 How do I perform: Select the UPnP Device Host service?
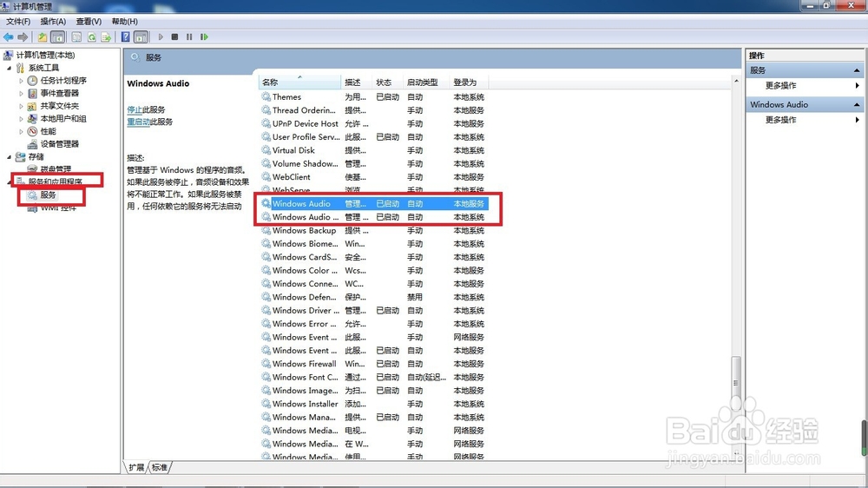click(x=373, y=123)
